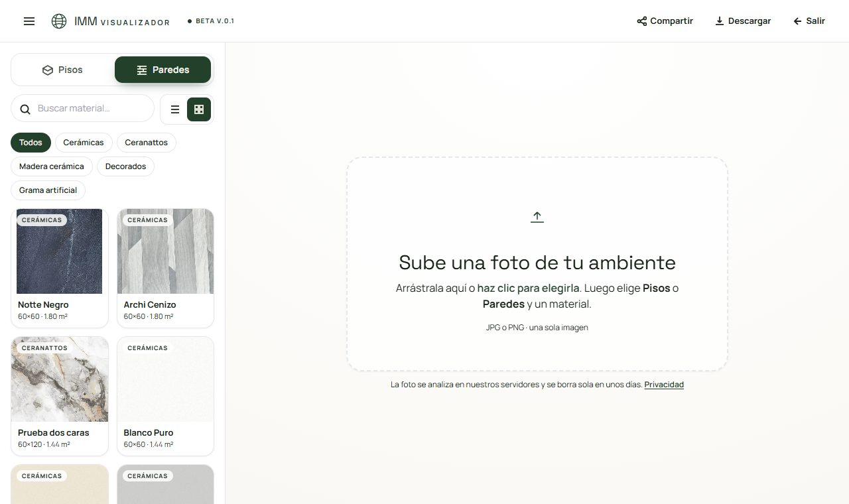The width and height of the screenshot is (849, 504).
Task: Click the share icon beside Compartir
Action: tap(641, 21)
